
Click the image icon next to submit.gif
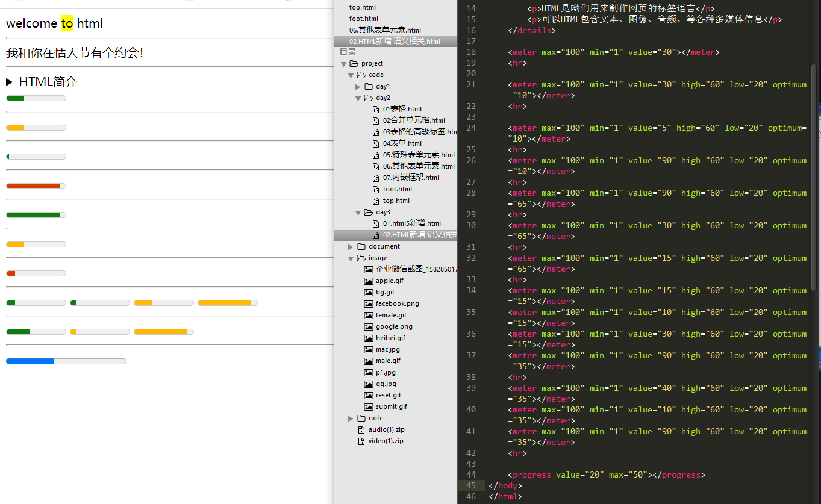[x=368, y=406]
